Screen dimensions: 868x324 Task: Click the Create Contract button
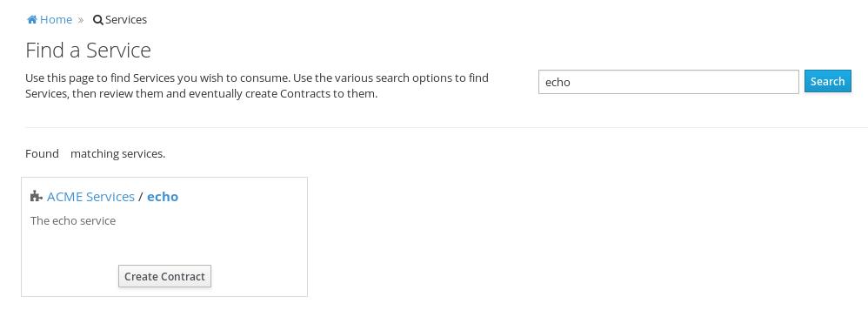(164, 276)
